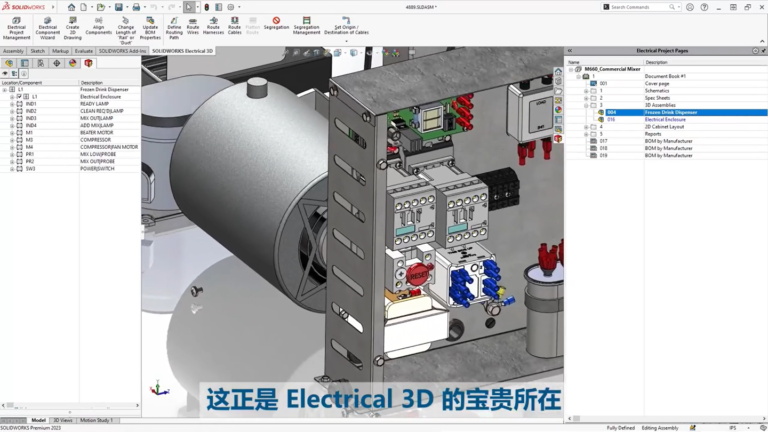768x432 pixels.
Task: Open Segregation Management
Action: pos(307,26)
